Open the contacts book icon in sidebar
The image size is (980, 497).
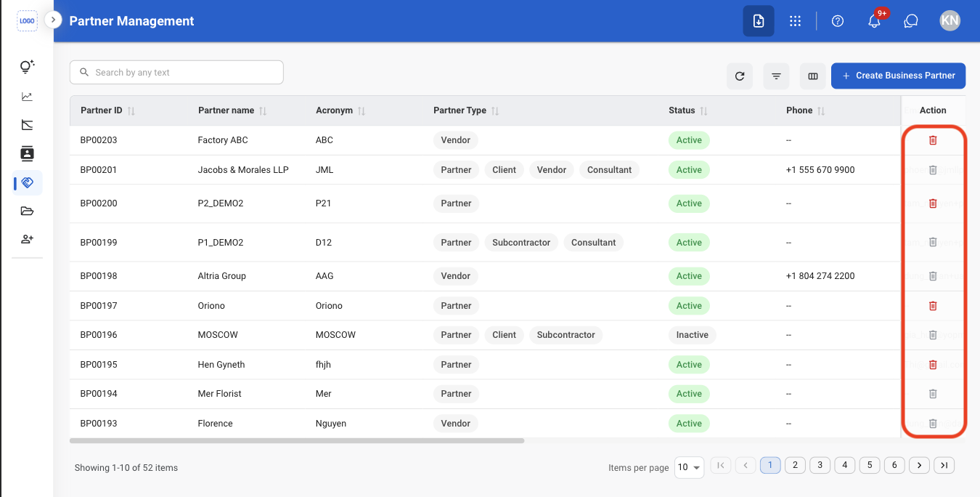(27, 153)
